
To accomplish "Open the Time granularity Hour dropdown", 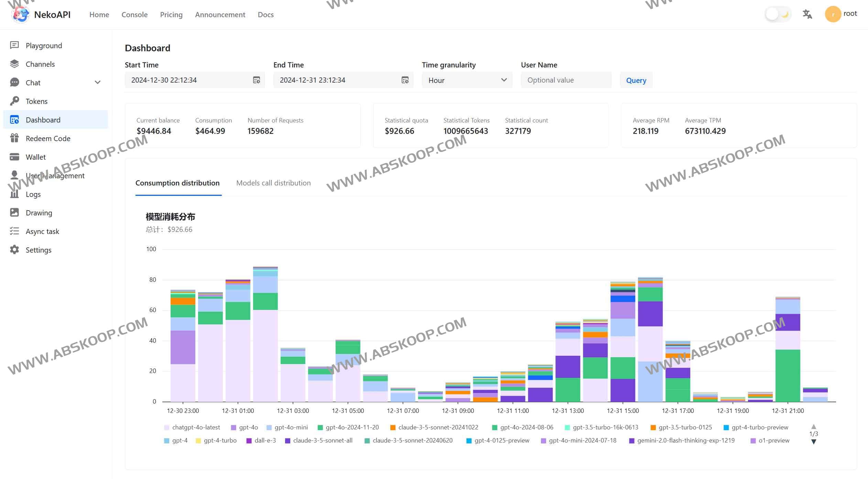I will coord(467,80).
